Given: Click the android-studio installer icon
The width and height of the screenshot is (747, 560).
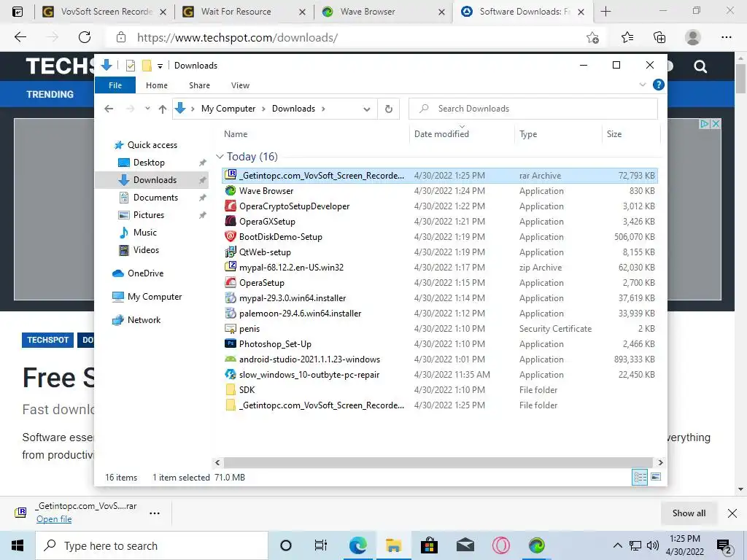Looking at the screenshot, I should pos(231,359).
